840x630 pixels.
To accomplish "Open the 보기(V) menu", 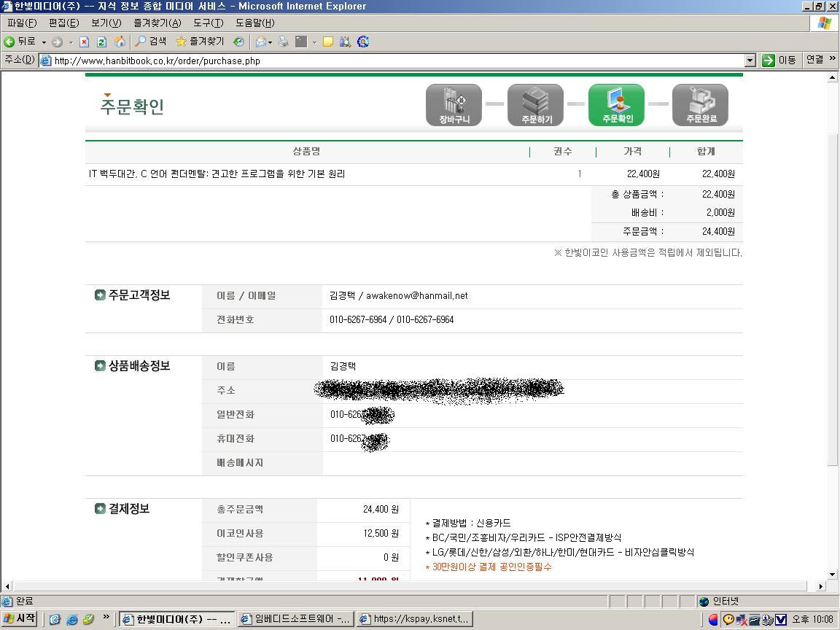I will click(x=106, y=23).
